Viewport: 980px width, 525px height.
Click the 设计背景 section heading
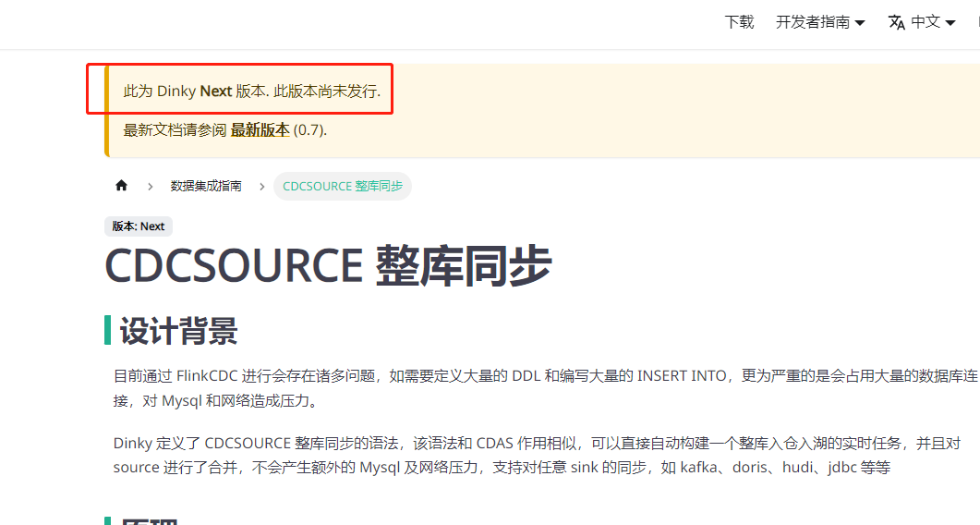click(179, 330)
